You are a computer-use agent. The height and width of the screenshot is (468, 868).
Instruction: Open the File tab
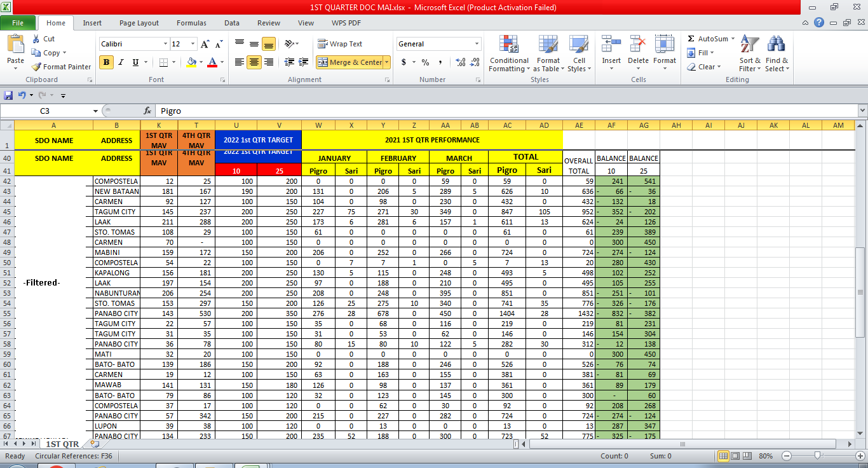click(x=18, y=23)
